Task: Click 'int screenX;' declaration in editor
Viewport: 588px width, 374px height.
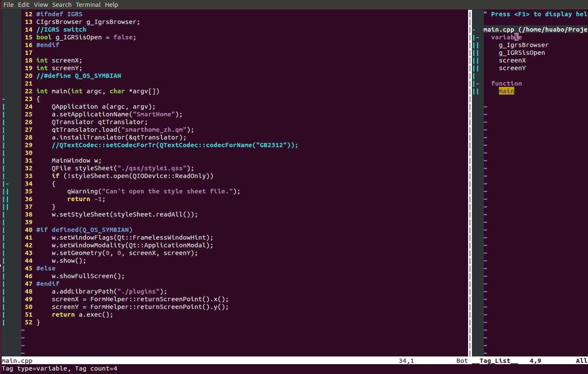Action: 59,60
